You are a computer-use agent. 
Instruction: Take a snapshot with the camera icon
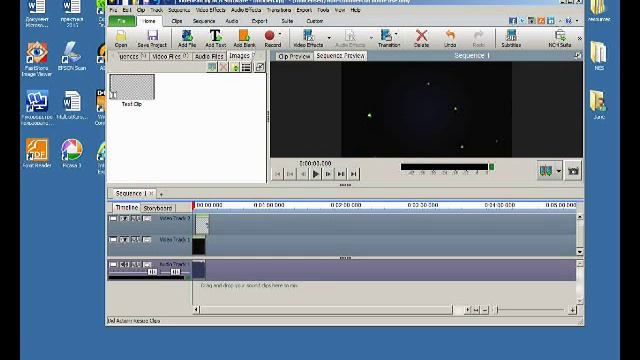(573, 171)
